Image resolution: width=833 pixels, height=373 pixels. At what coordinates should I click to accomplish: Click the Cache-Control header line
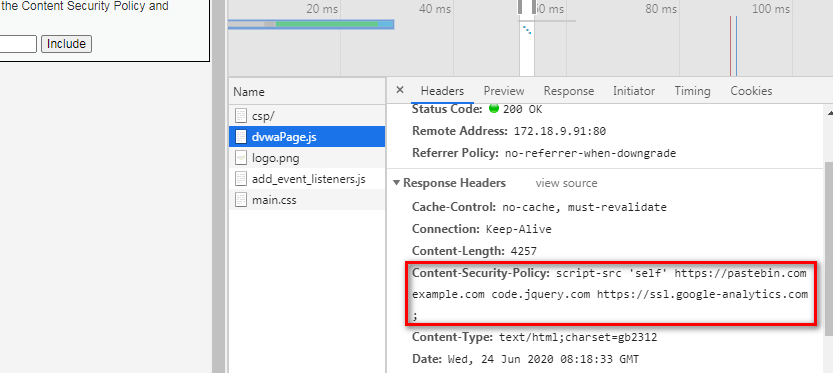tap(539, 207)
